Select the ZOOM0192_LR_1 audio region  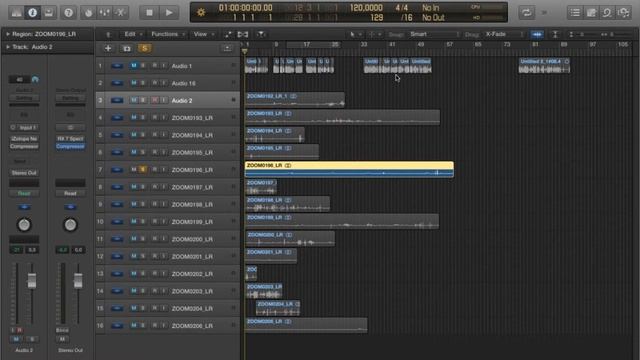295,100
